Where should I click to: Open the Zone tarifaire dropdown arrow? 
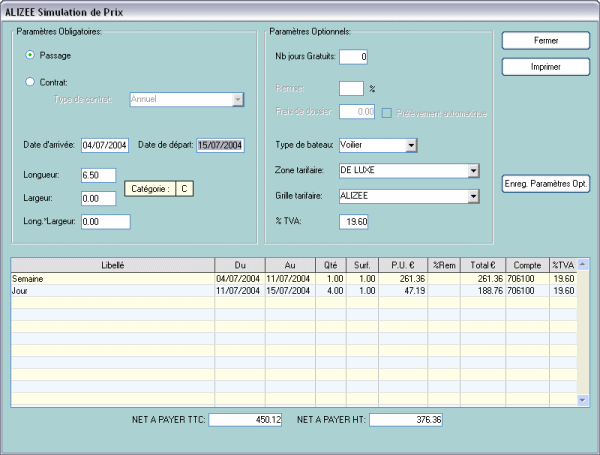(473, 171)
